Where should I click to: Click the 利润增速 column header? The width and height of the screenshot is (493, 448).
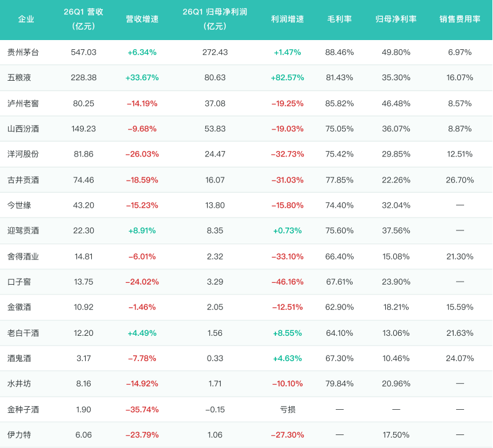287,19
